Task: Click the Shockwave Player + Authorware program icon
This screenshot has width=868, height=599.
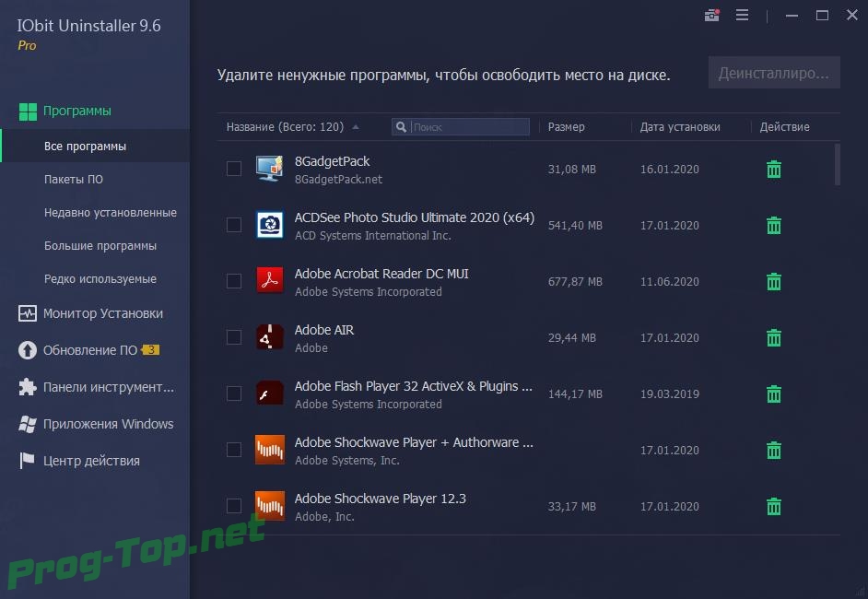Action: 270,450
